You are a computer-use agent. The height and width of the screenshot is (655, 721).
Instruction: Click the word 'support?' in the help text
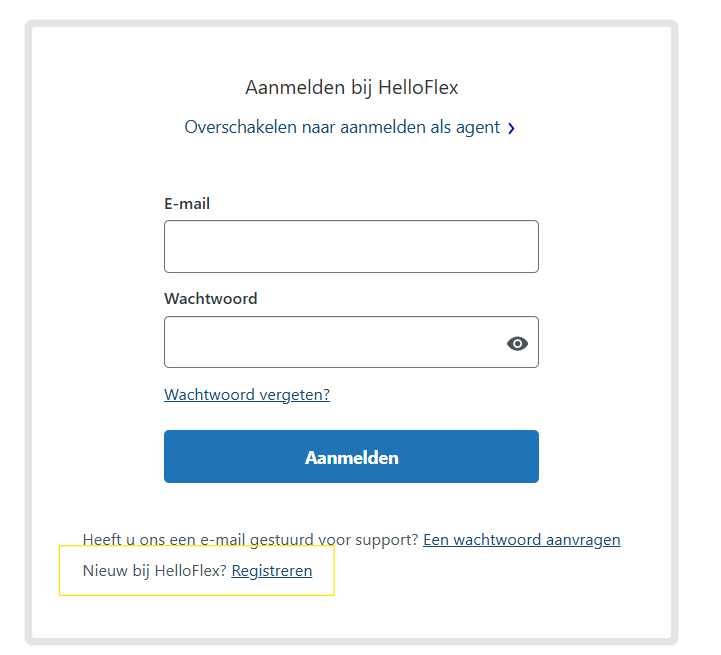(386, 539)
